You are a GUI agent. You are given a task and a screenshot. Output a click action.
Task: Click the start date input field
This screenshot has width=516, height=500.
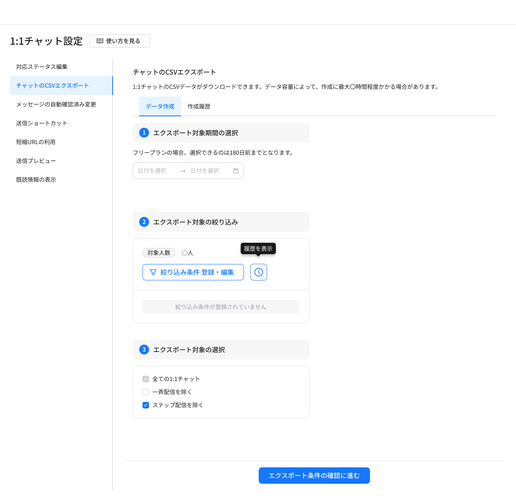point(156,171)
